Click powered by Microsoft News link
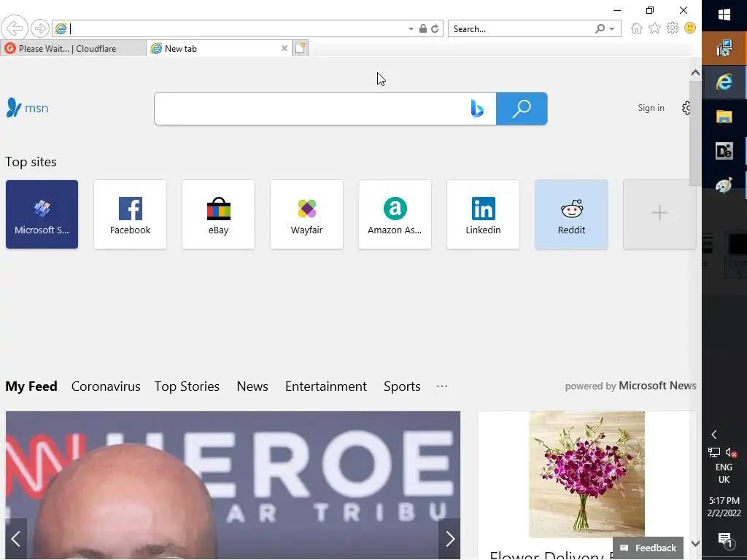 631,386
